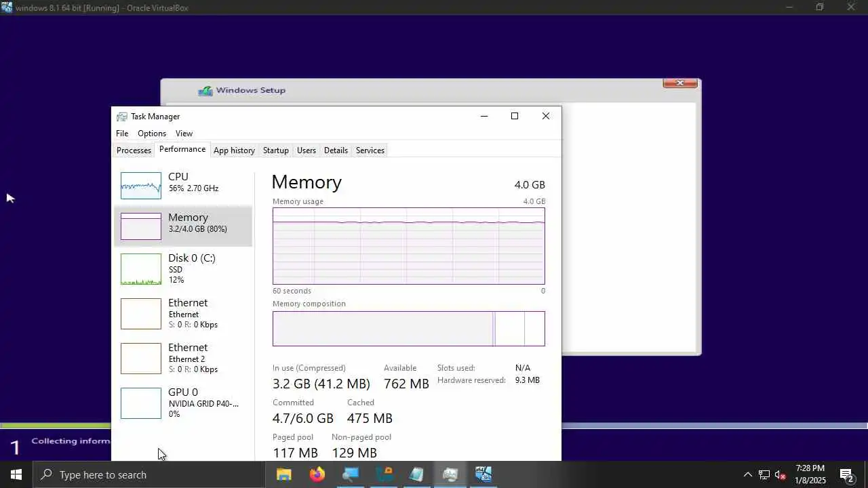Click the Memory composition bar

tap(409, 329)
